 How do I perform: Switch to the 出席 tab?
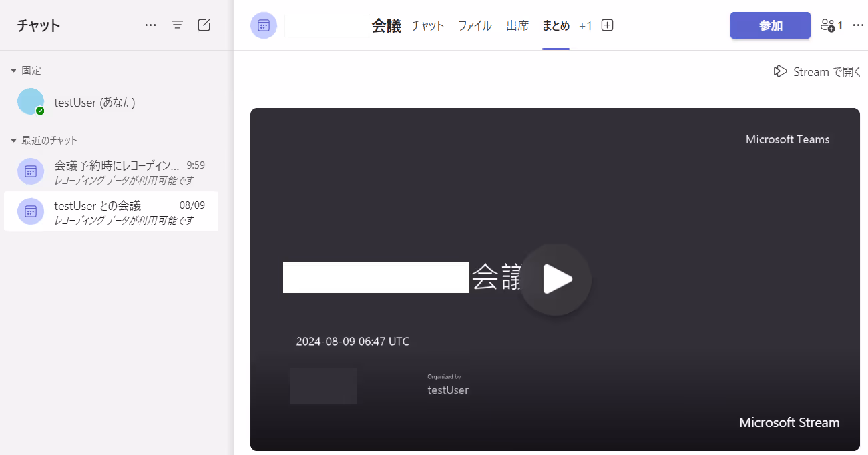(x=517, y=25)
